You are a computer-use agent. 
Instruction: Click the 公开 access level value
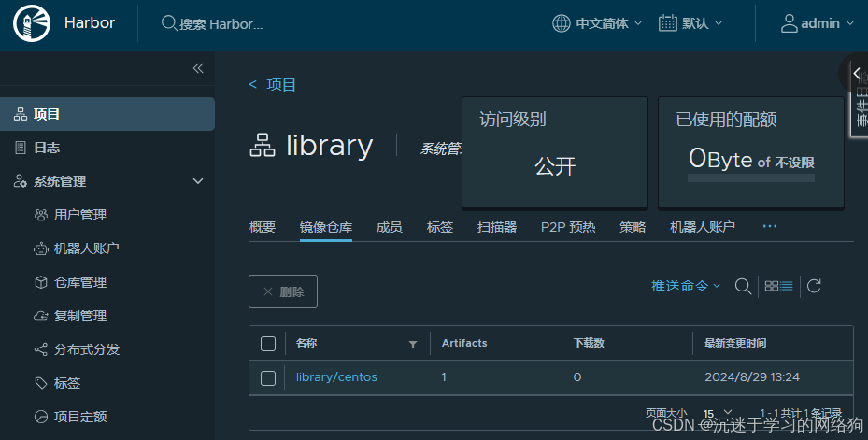pyautogui.click(x=555, y=166)
